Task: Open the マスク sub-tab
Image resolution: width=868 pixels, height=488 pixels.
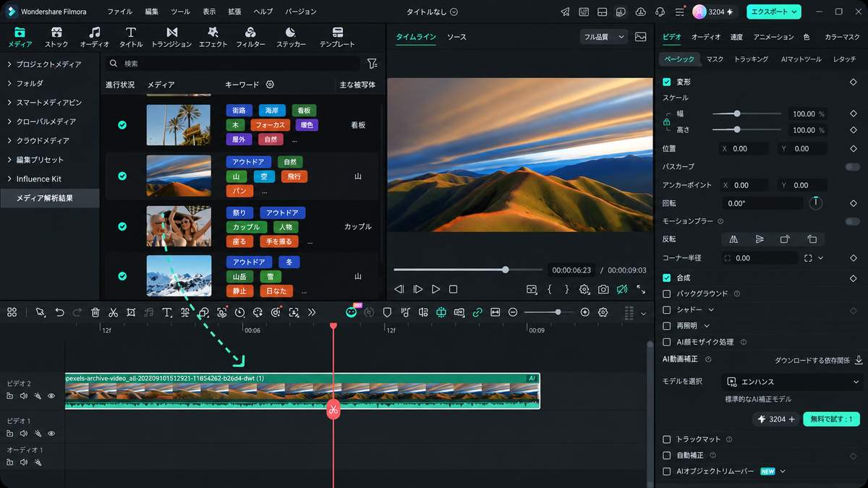Action: pyautogui.click(x=715, y=59)
